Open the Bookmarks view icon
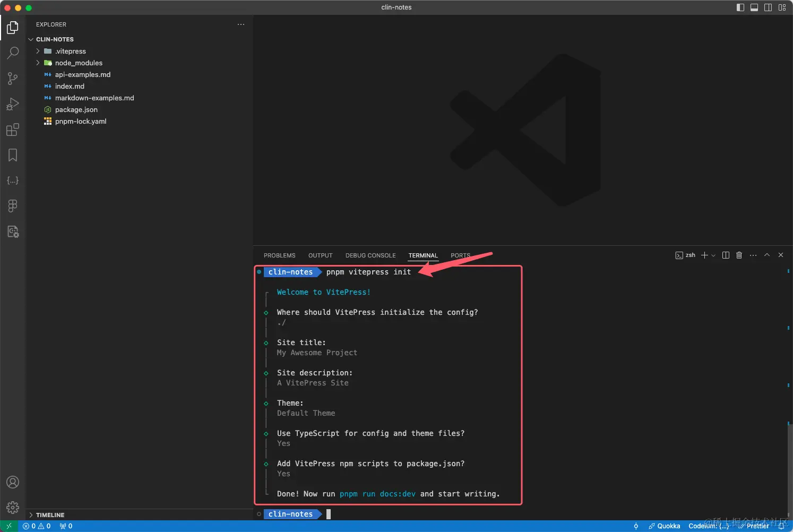 click(x=13, y=155)
